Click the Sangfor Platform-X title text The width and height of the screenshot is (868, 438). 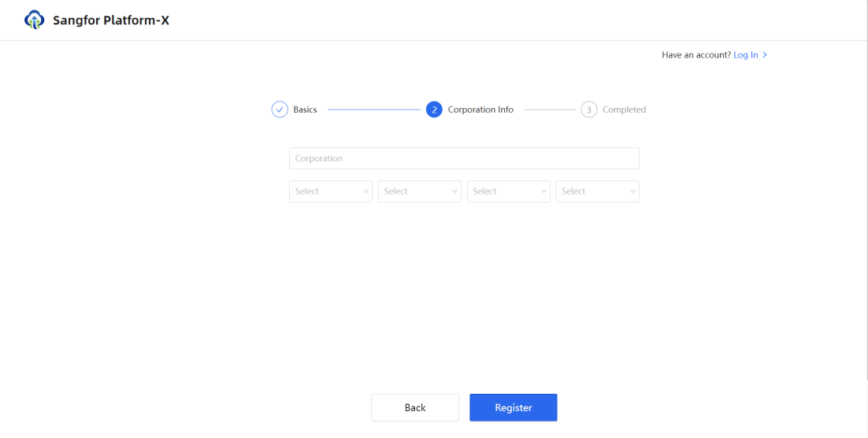pyautogui.click(x=111, y=20)
